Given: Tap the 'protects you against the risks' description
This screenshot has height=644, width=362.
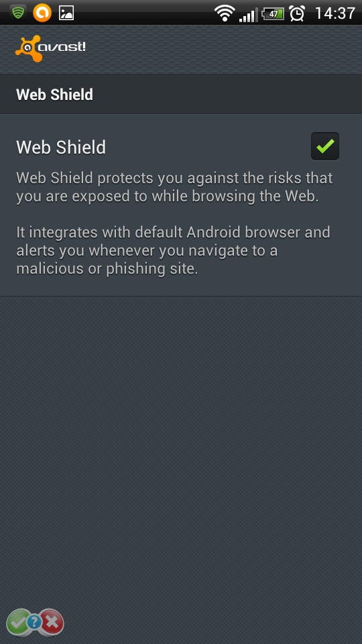Looking at the screenshot, I should (x=174, y=187).
